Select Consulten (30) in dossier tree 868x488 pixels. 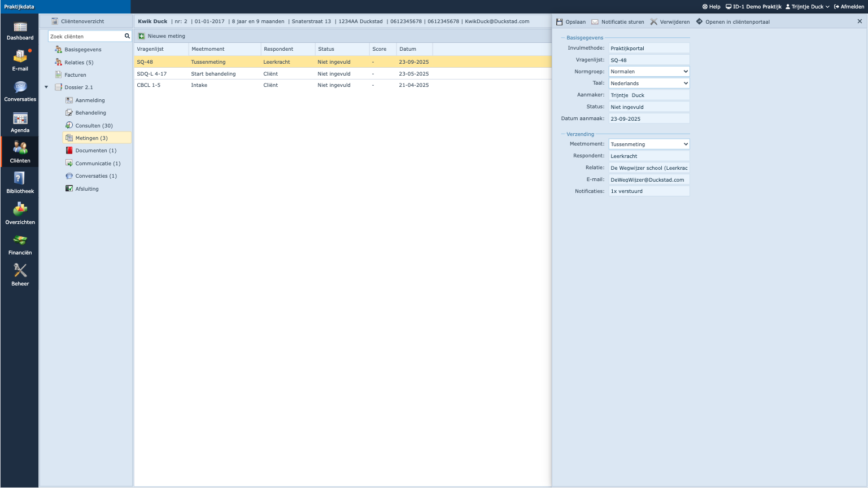94,126
